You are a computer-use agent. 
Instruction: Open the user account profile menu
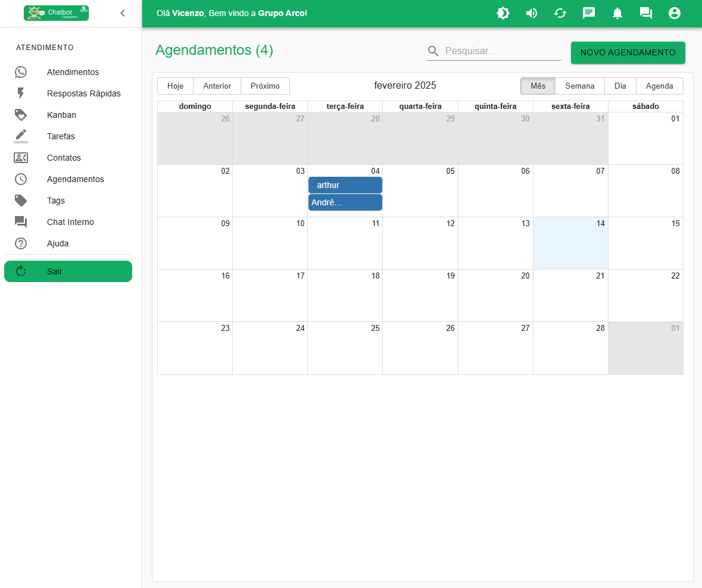[675, 13]
